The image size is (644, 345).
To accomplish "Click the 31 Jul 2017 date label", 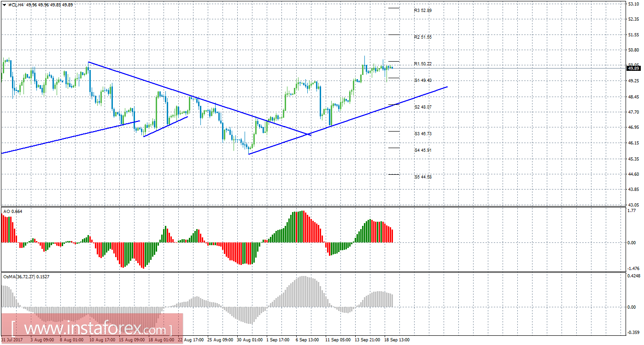I will pyautogui.click(x=12, y=340).
